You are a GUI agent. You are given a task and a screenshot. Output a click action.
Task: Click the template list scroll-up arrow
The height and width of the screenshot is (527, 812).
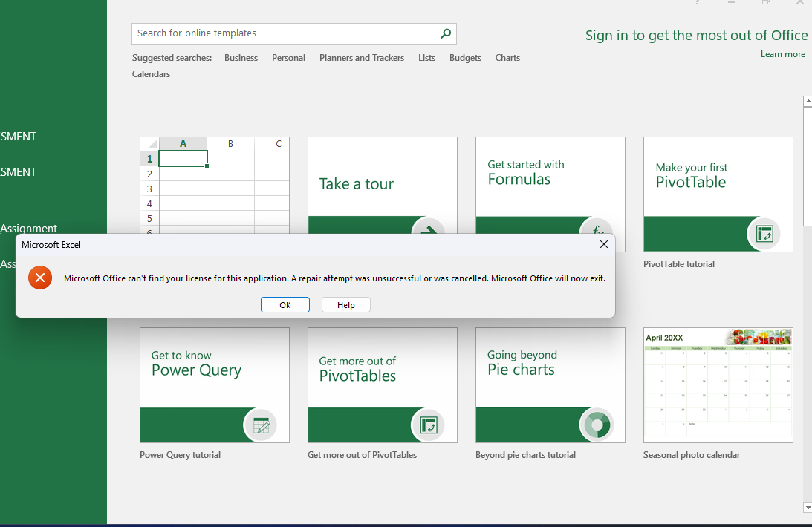coord(808,102)
